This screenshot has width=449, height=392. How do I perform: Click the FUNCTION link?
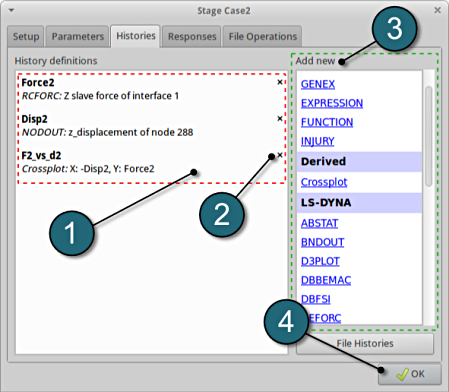pos(327,122)
